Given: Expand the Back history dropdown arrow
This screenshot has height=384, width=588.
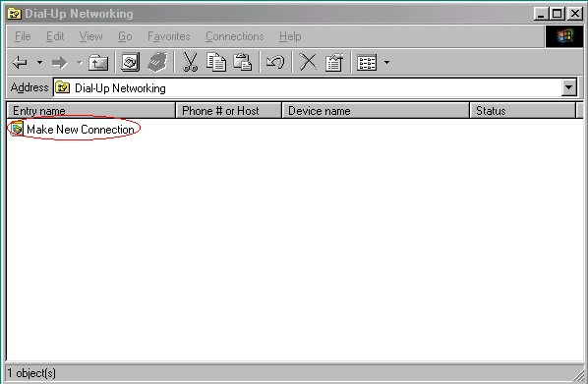Looking at the screenshot, I should click(x=39, y=62).
